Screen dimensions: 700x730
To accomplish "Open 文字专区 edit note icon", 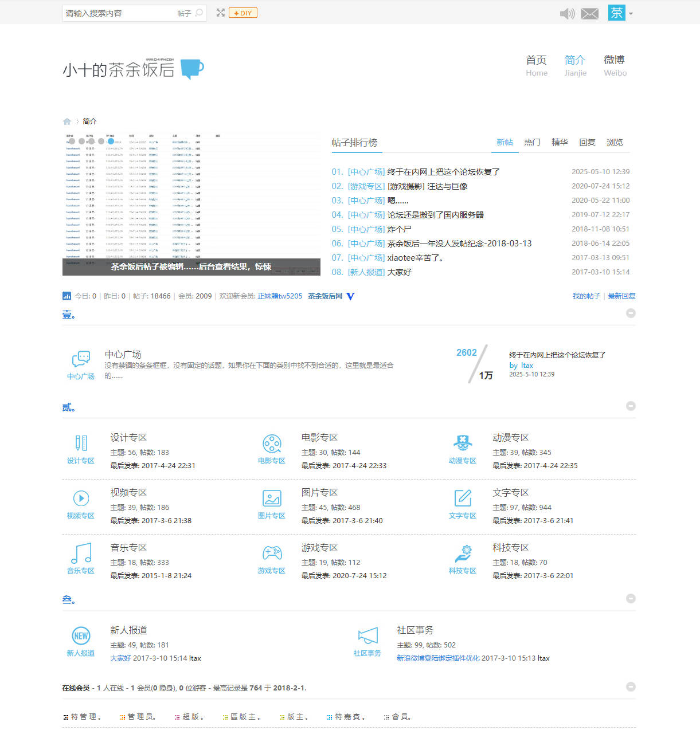I will (x=463, y=499).
